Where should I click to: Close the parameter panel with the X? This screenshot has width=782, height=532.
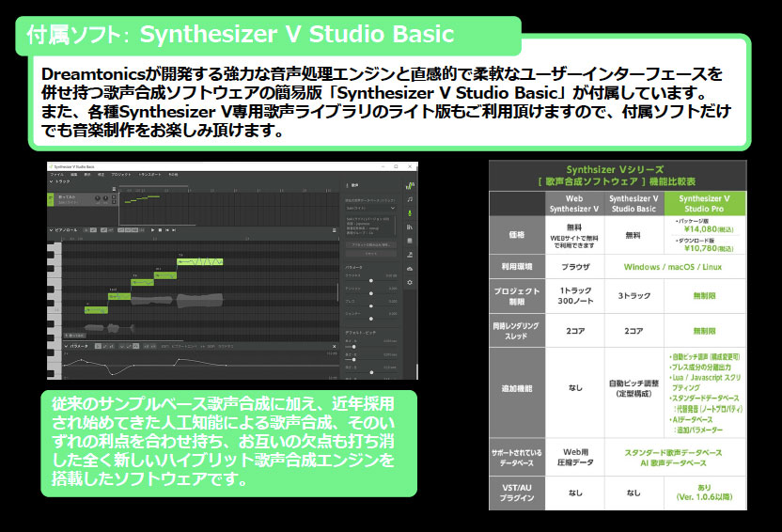[x=335, y=346]
